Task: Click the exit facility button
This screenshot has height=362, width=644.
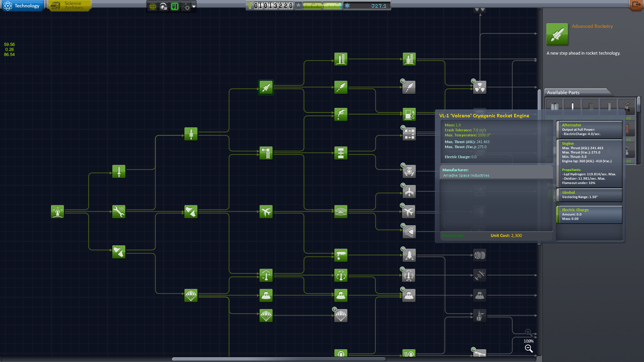Action: (x=636, y=5)
